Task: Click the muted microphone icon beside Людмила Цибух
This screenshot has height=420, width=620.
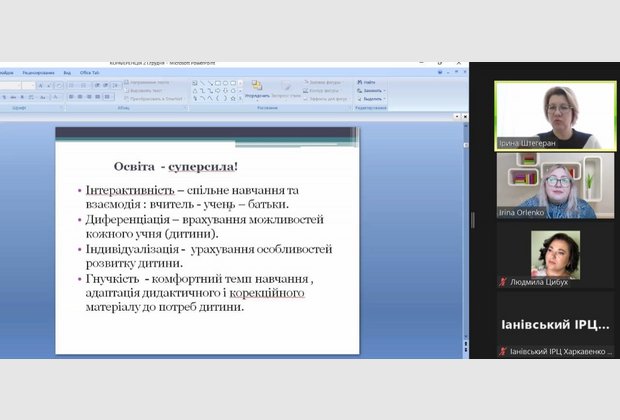Action: click(503, 282)
